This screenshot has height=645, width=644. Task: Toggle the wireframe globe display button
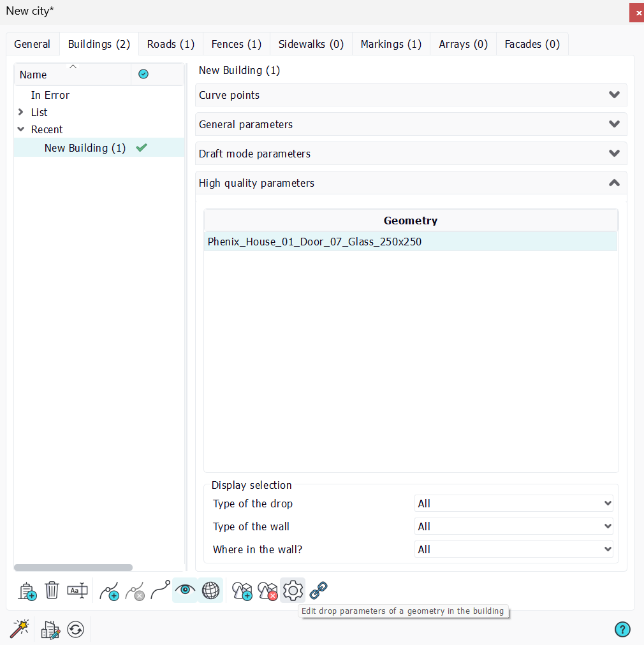pyautogui.click(x=210, y=590)
